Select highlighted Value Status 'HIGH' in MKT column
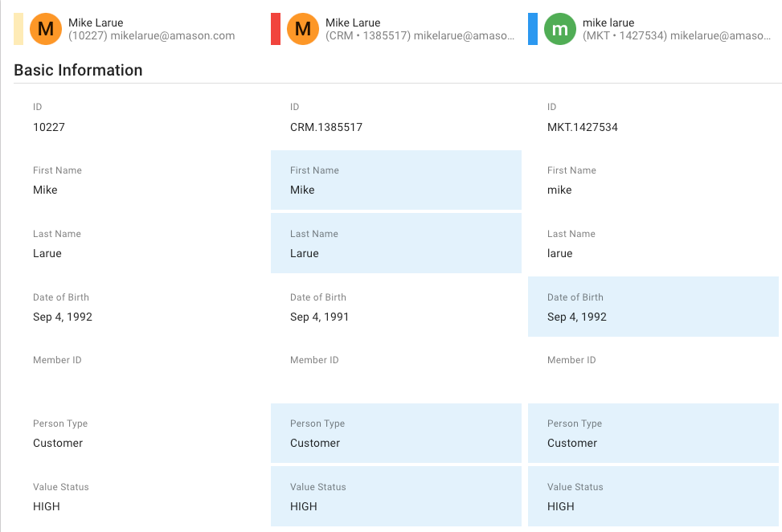782x532 pixels. pyautogui.click(x=653, y=496)
